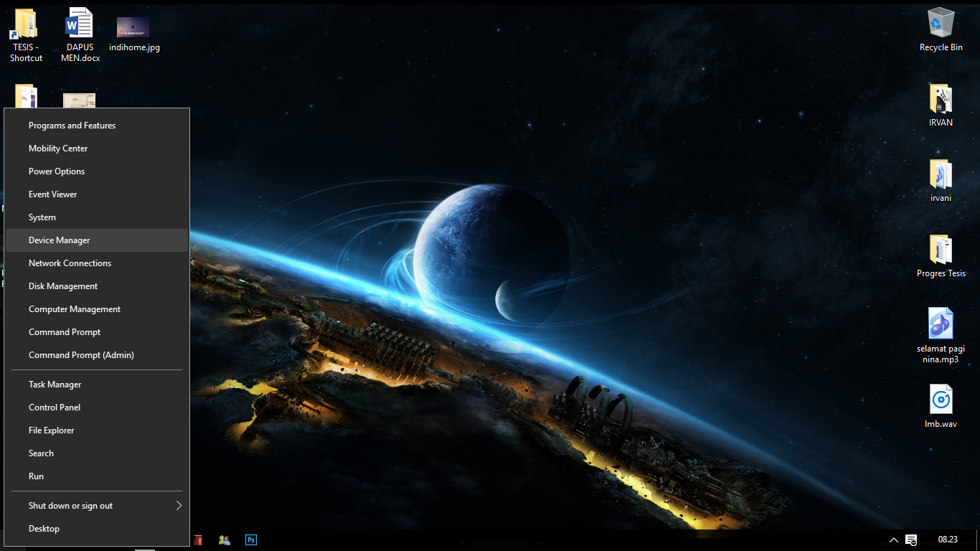Choose Power Options
This screenshot has width=980, height=551.
(x=97, y=171)
